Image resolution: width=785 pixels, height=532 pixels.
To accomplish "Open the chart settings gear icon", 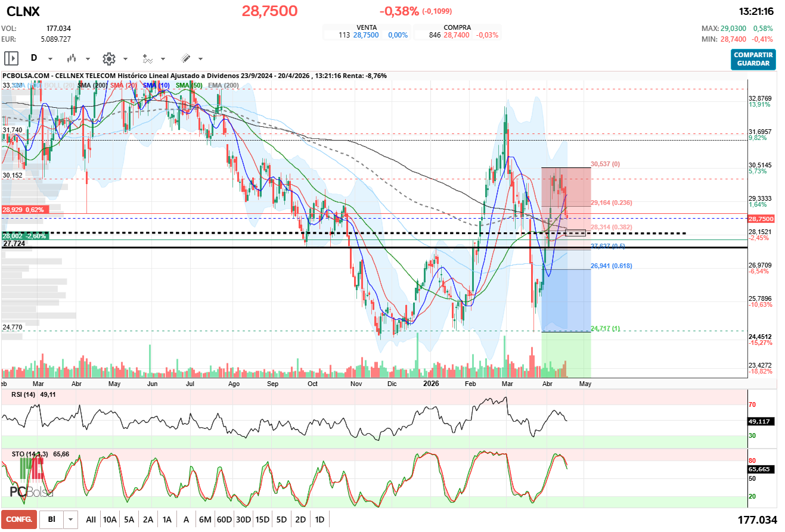I will tap(108, 58).
